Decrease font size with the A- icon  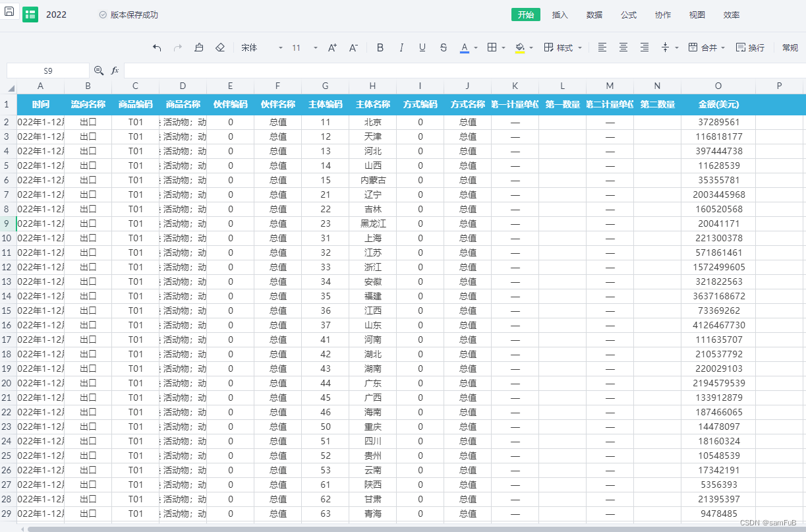[x=353, y=47]
